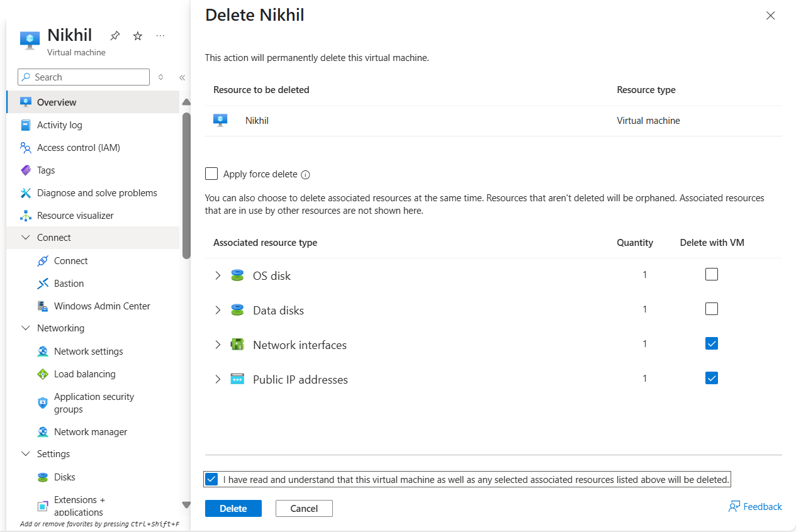The width and height of the screenshot is (796, 532).
Task: Add Nikhil to favorites with star icon
Action: click(138, 36)
